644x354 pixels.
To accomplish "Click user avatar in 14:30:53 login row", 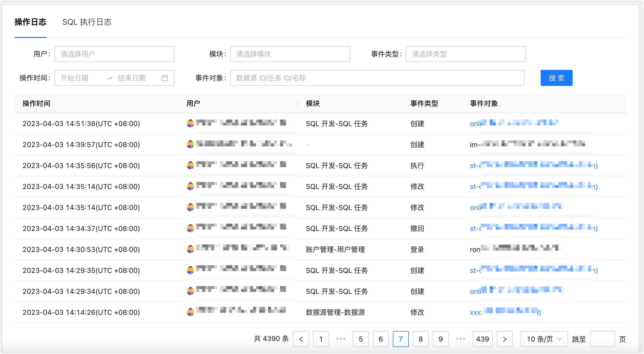I will point(190,249).
